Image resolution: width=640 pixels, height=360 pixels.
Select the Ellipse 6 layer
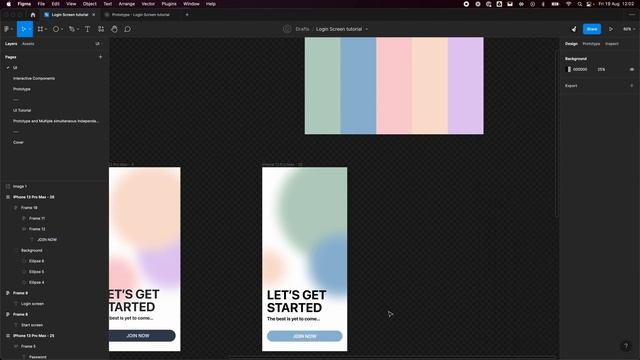click(x=36, y=261)
